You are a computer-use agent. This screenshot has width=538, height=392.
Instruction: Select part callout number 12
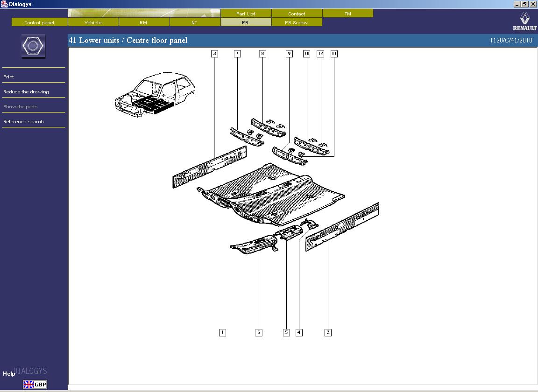coord(320,54)
